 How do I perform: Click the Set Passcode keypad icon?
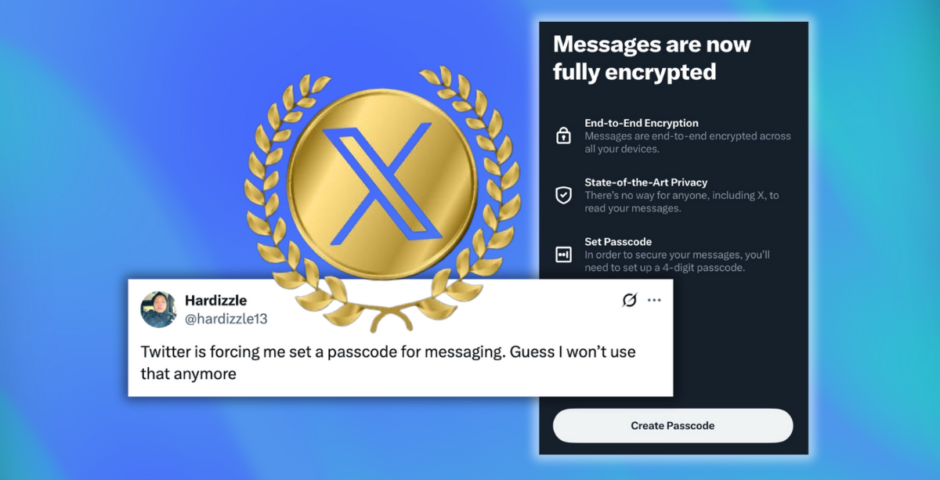(563, 255)
